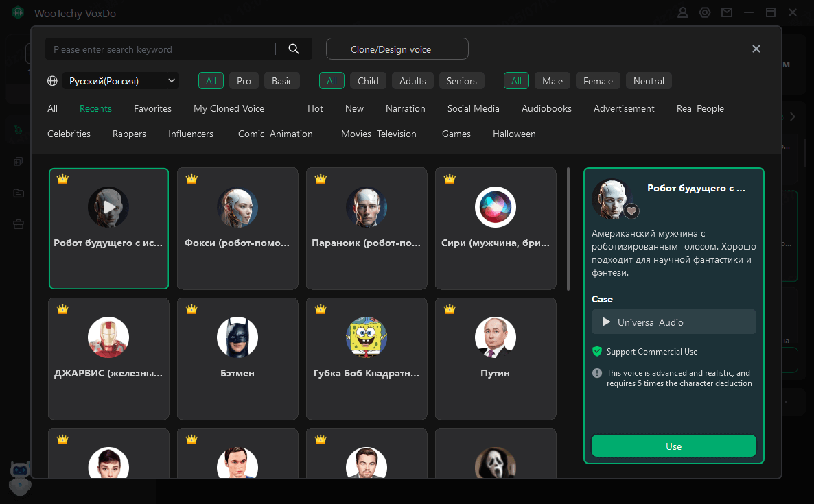Viewport: 814px width, 504px height.
Task: Click crown icon on Путин card
Action: (450, 309)
